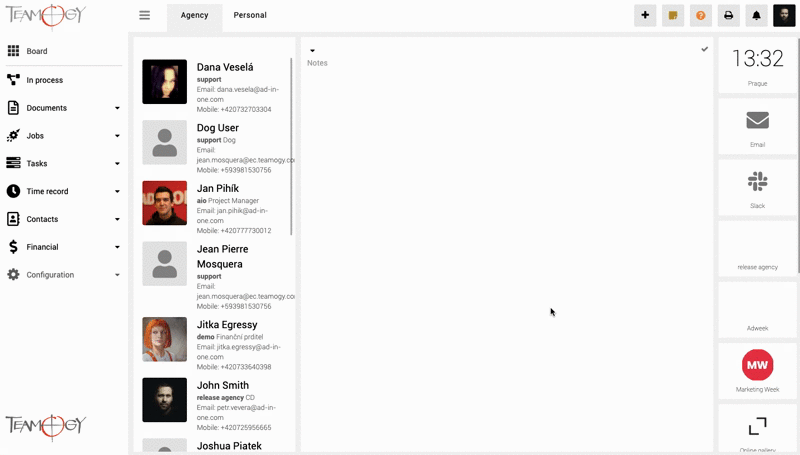This screenshot has width=800, height=455.
Task: Click the Documents file icon
Action: pyautogui.click(x=13, y=108)
